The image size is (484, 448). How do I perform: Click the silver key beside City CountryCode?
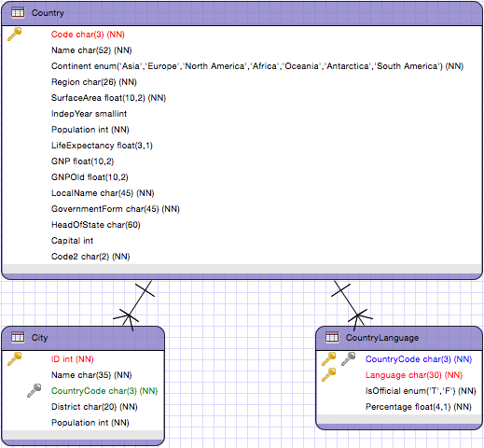pos(35,390)
